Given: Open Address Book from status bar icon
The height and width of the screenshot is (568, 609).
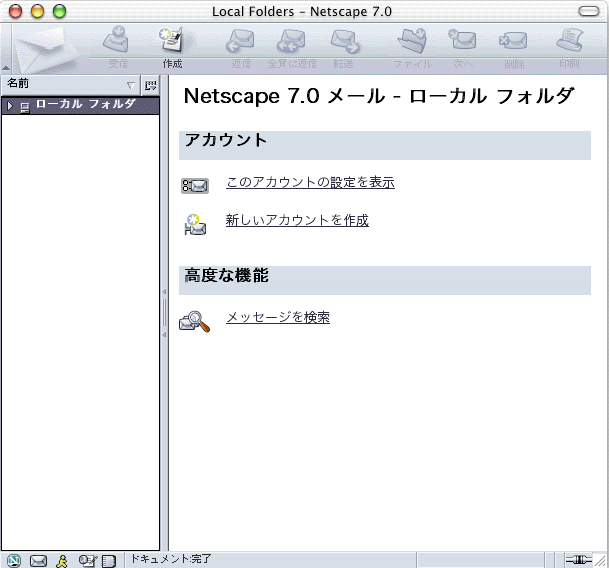Looking at the screenshot, I should (x=109, y=561).
